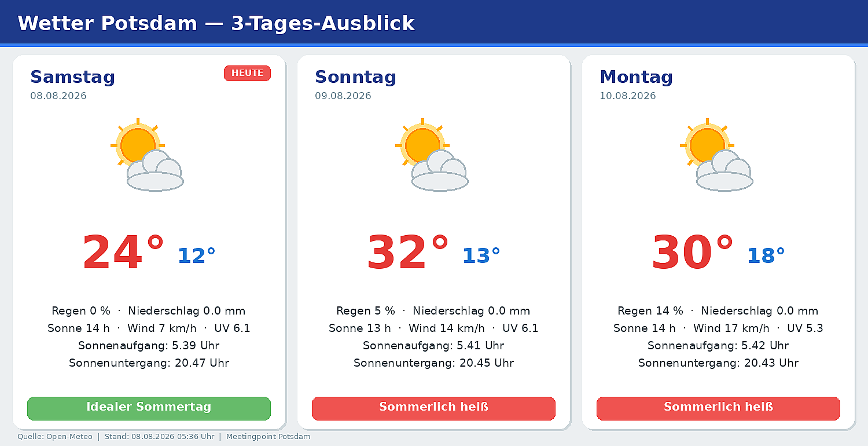Viewport: 868px width, 446px height.
Task: Click Saturday's sun and cloud weather icon
Action: click(148, 155)
